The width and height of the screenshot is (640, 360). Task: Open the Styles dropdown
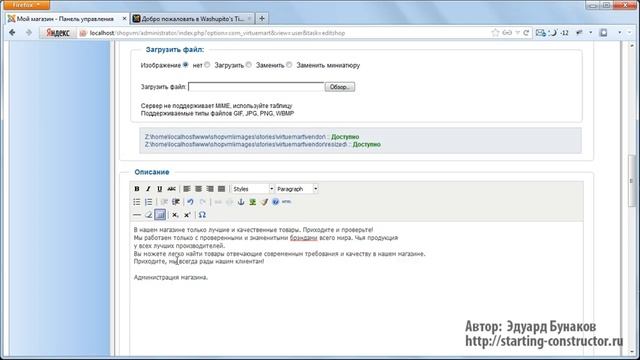tap(252, 189)
